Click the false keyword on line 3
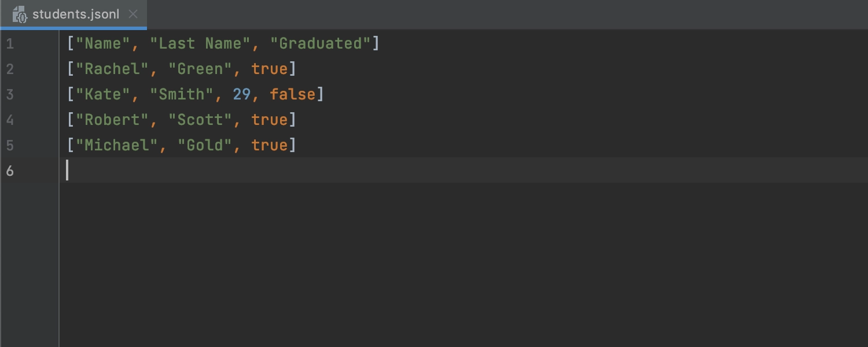The width and height of the screenshot is (868, 347). point(293,94)
